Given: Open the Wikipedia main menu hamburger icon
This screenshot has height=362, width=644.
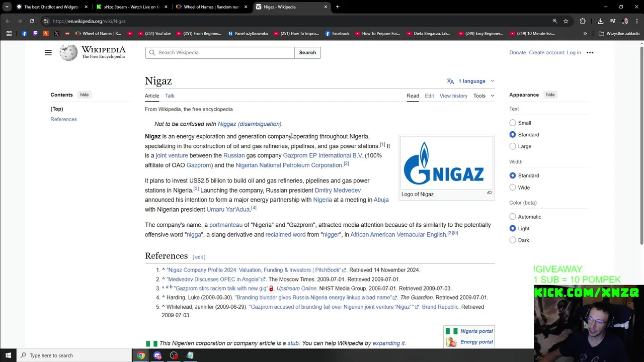Looking at the screenshot, I should click(x=48, y=52).
